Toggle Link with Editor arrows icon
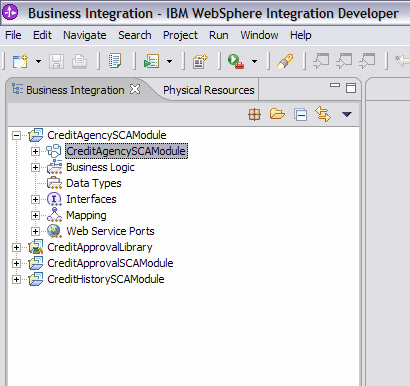Viewport: 410px width, 386px height. click(x=323, y=114)
